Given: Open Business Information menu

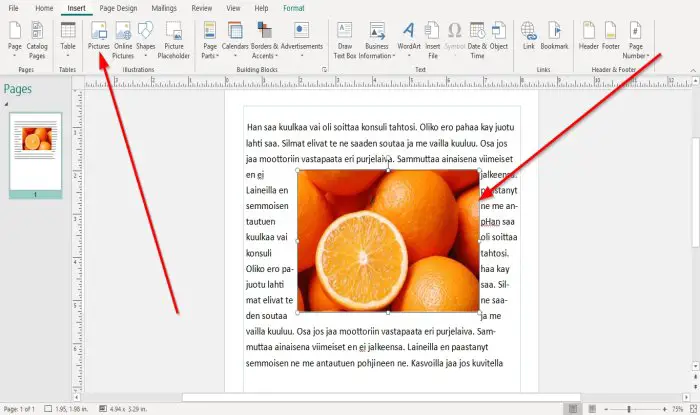Looking at the screenshot, I should click(377, 40).
